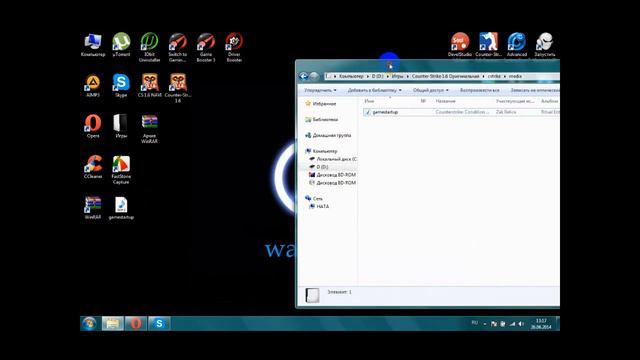Image resolution: width=640 pixels, height=360 pixels.
Task: Select the Game Booster 3 desktop icon
Action: (206, 47)
